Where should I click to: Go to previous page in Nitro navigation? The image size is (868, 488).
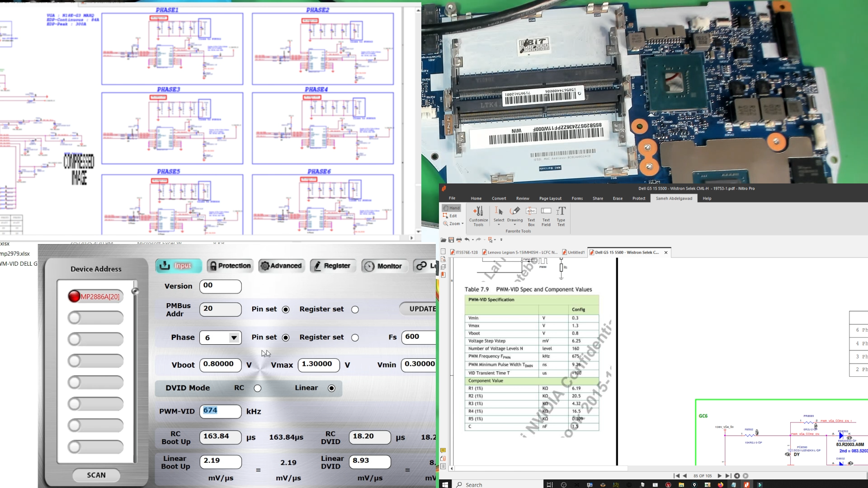[x=684, y=476]
